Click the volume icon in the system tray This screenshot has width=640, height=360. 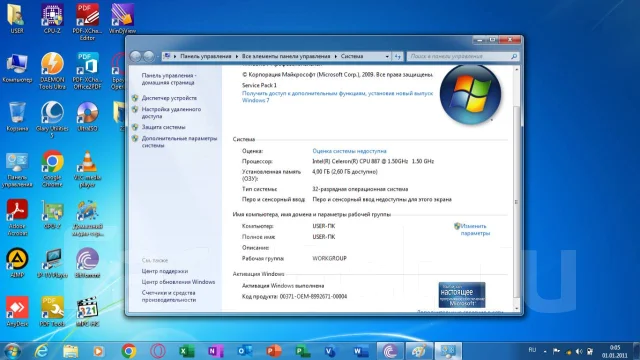coord(579,351)
